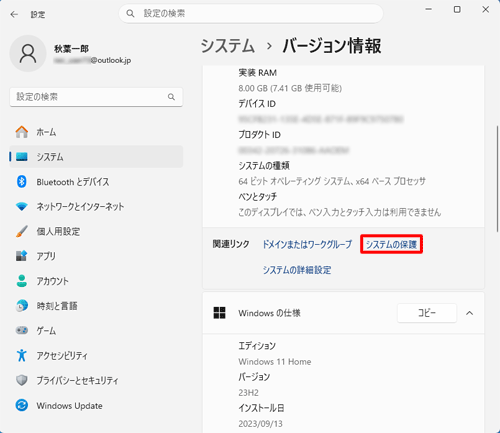Open the ホーム settings page
Viewport: 500px width, 433px height.
point(96,132)
